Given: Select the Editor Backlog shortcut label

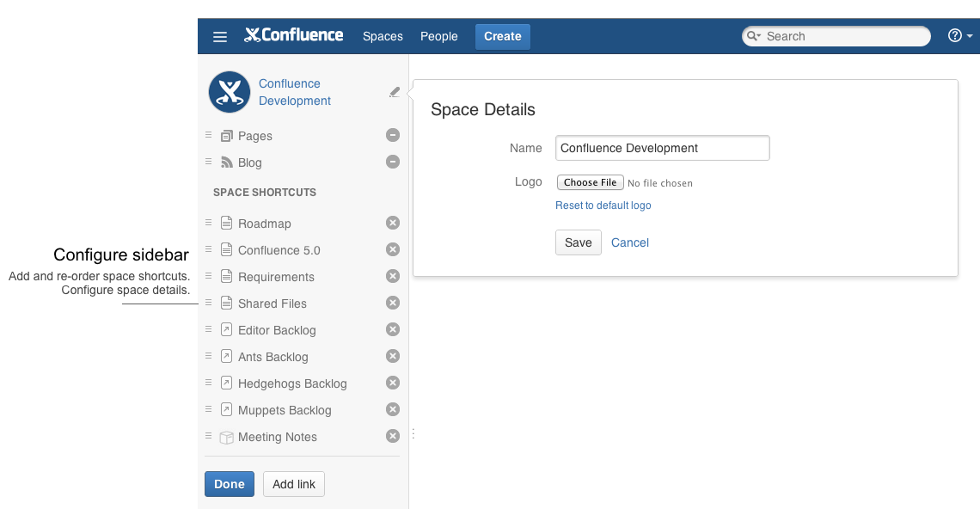Looking at the screenshot, I should [x=277, y=330].
